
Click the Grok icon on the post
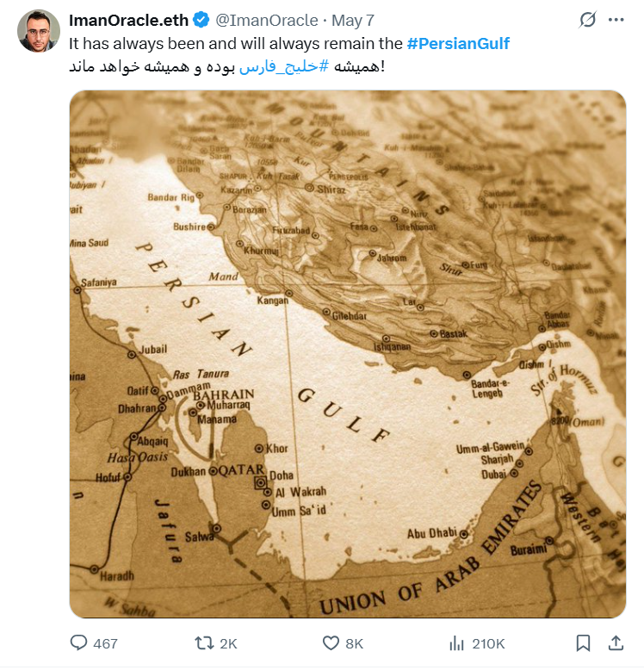(588, 20)
